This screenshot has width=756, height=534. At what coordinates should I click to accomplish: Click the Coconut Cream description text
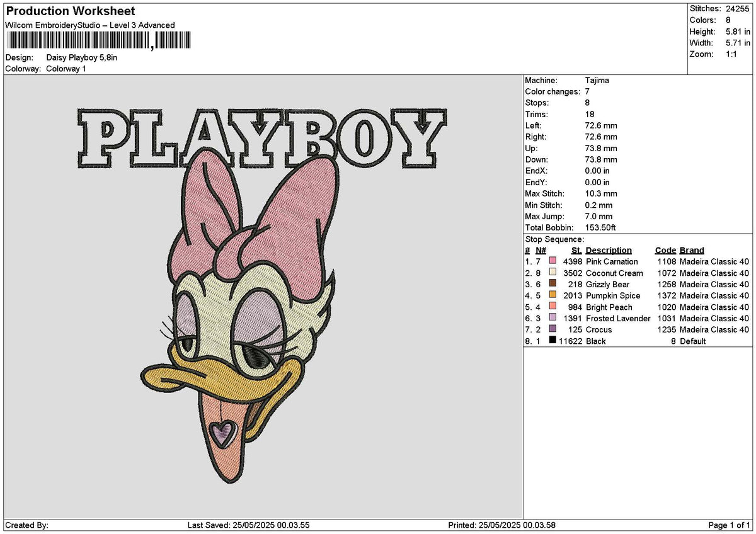[x=614, y=273]
